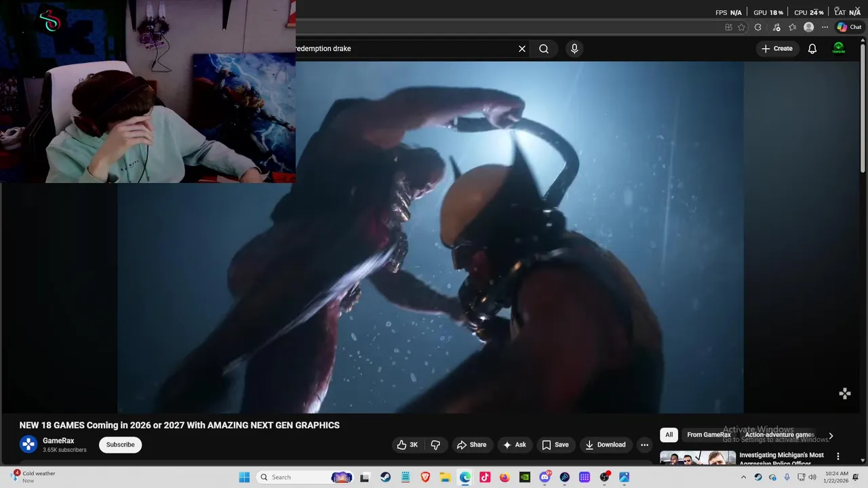Select the Action-adventure games chip
Viewport: 868px width, 488px height.
tap(779, 435)
